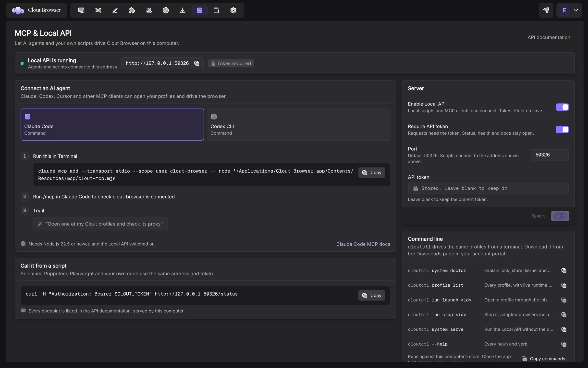Toggle the Enable Local API switch

(x=562, y=107)
